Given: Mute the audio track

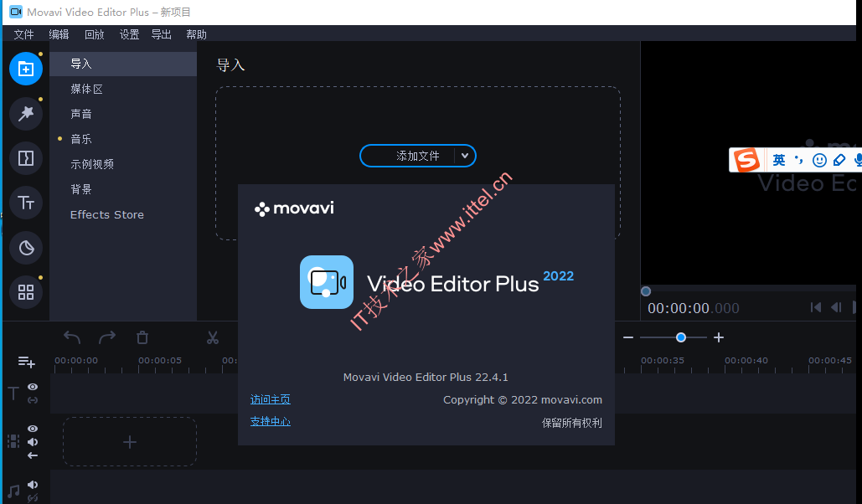Looking at the screenshot, I should coord(33,485).
